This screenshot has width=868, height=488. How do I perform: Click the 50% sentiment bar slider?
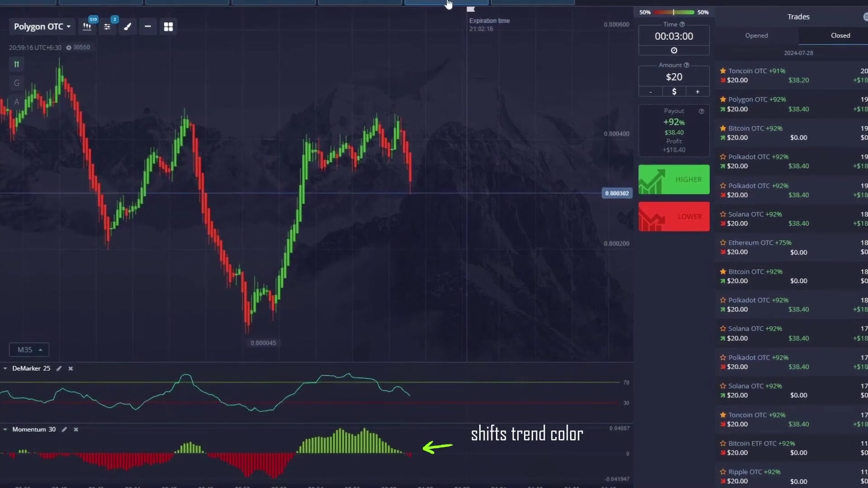pos(674,12)
